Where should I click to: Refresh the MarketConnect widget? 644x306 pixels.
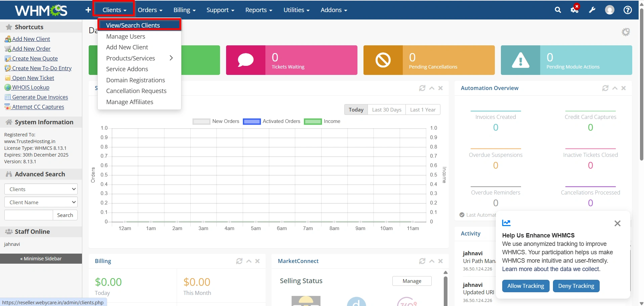coord(422,261)
